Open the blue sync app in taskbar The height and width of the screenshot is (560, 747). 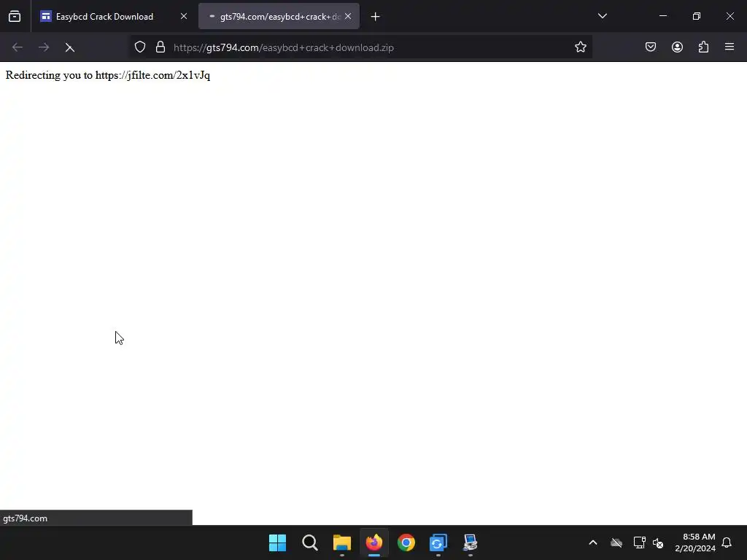click(x=438, y=542)
